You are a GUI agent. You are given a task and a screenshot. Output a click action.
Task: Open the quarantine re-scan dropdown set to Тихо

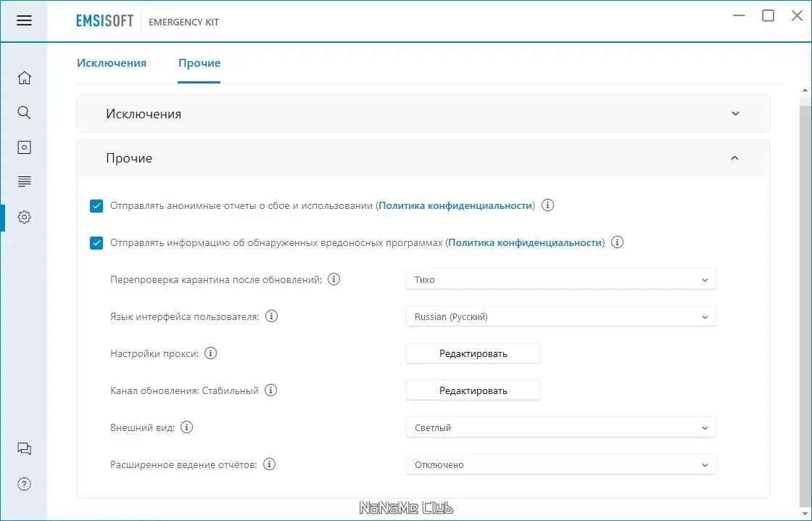tap(560, 279)
